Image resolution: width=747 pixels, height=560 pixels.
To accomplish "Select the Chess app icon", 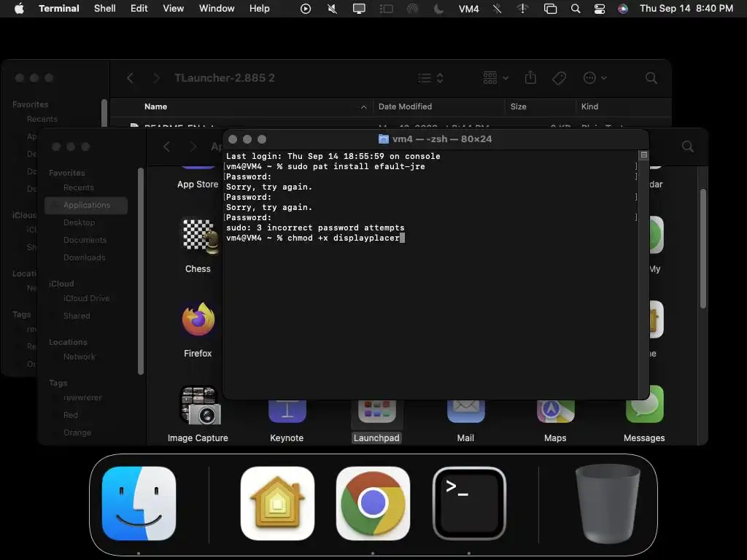I will 200,236.
